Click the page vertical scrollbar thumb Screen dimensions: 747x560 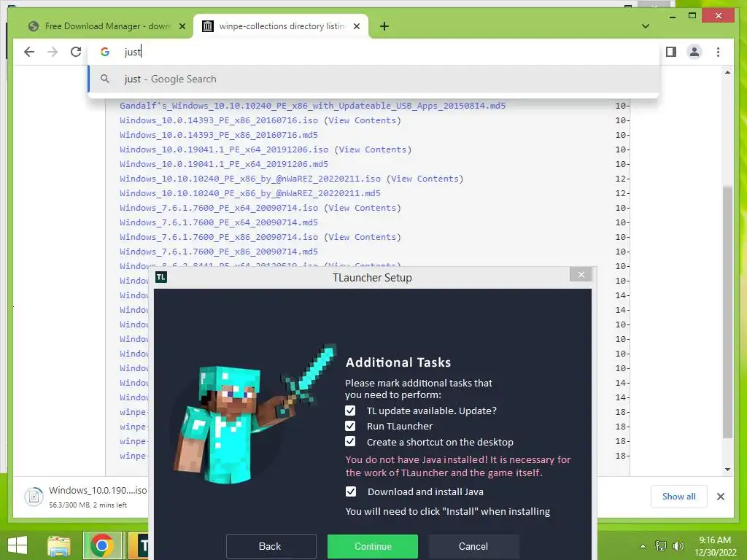pos(727,312)
